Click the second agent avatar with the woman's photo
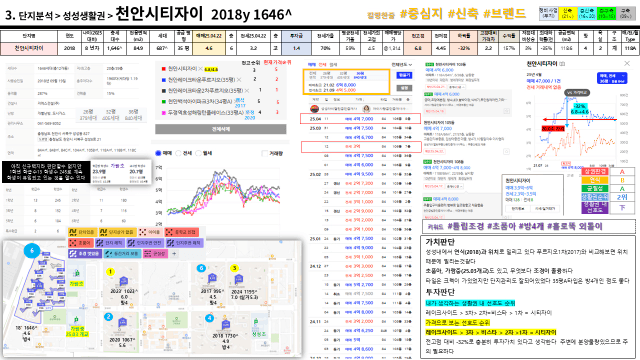The height and width of the screenshot is (360, 640). [366, 109]
